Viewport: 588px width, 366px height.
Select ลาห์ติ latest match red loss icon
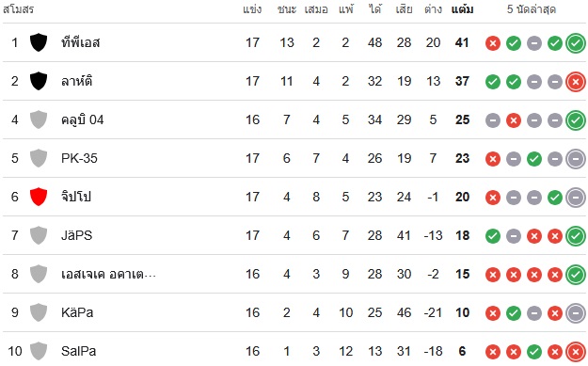pyautogui.click(x=576, y=82)
